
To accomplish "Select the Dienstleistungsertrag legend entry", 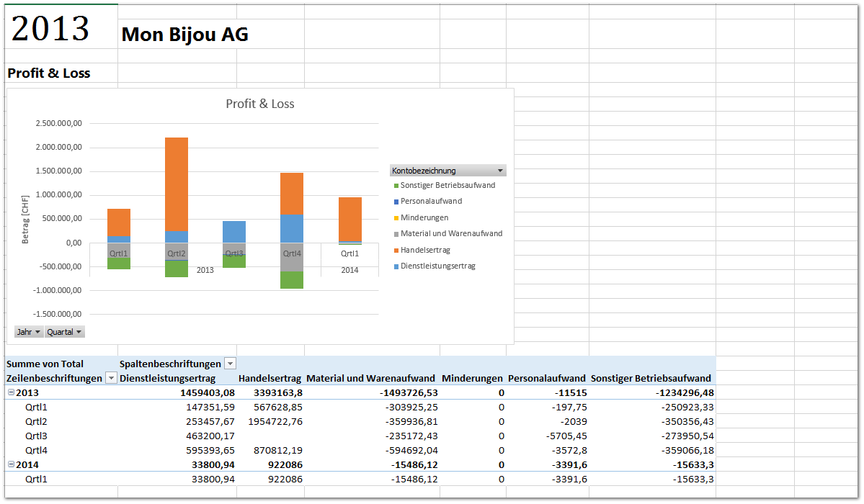I will tap(437, 266).
